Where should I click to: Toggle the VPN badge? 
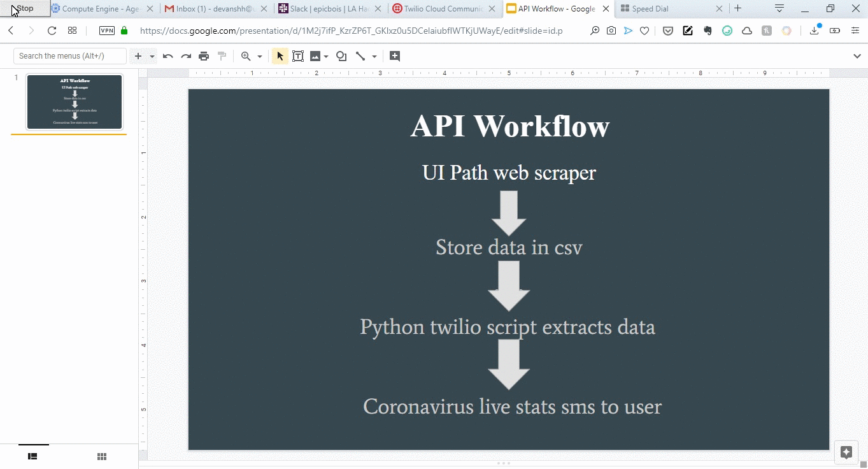[107, 31]
